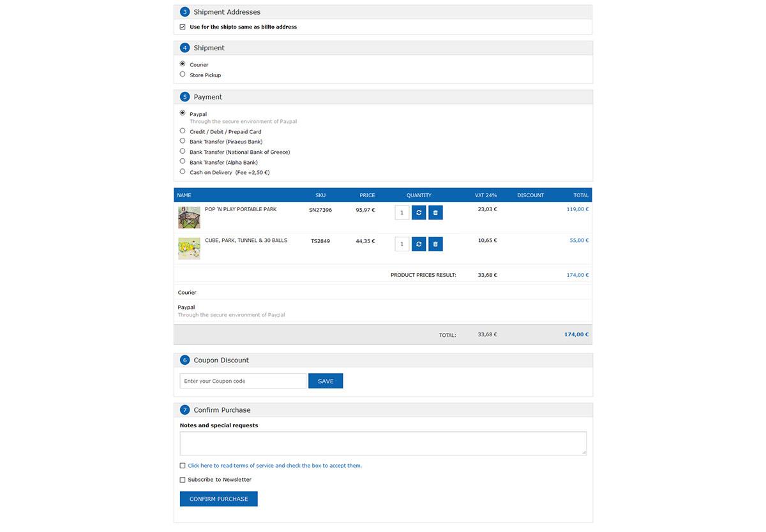Refresh quantity for Cube, Park, Tunnel & 30 Balls
766x532 pixels.
tap(419, 244)
